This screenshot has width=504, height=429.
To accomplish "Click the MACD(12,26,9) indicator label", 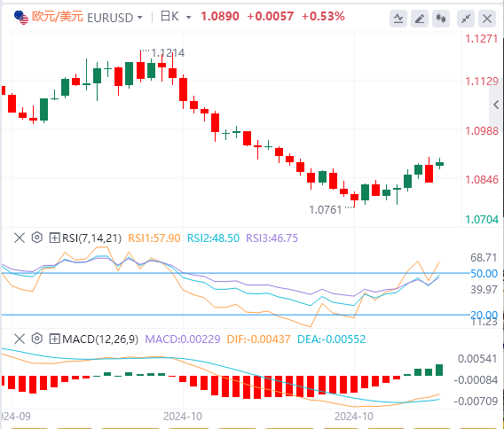I will pos(100,339).
